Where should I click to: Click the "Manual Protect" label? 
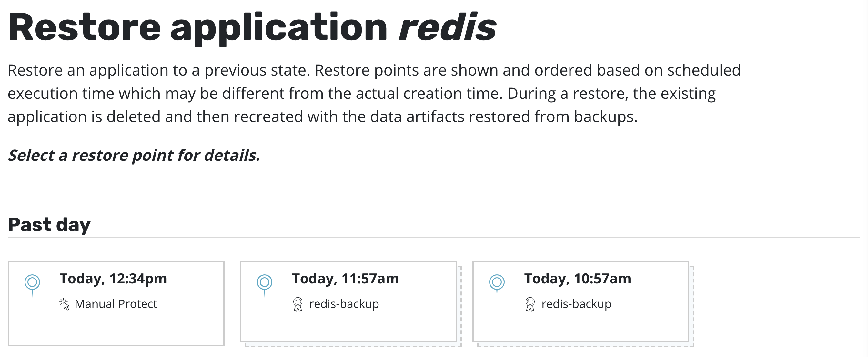[116, 304]
